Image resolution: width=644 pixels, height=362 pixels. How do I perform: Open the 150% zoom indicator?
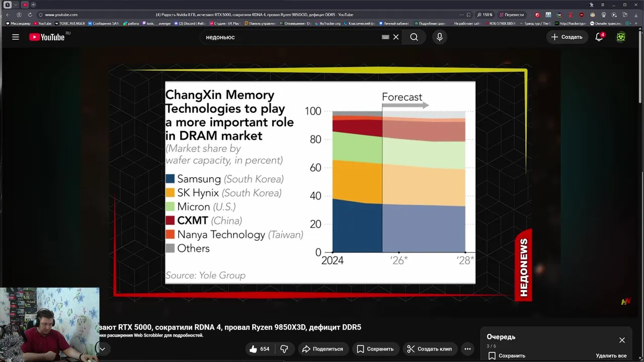(x=485, y=15)
